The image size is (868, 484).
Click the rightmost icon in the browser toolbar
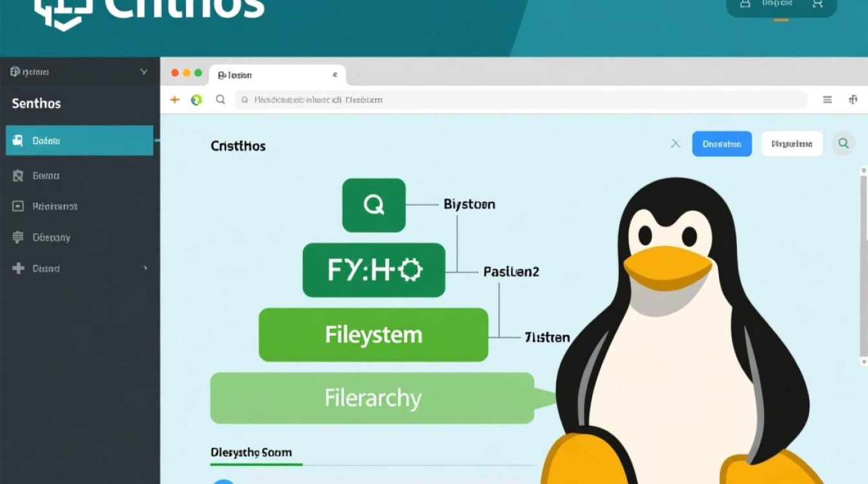point(852,99)
